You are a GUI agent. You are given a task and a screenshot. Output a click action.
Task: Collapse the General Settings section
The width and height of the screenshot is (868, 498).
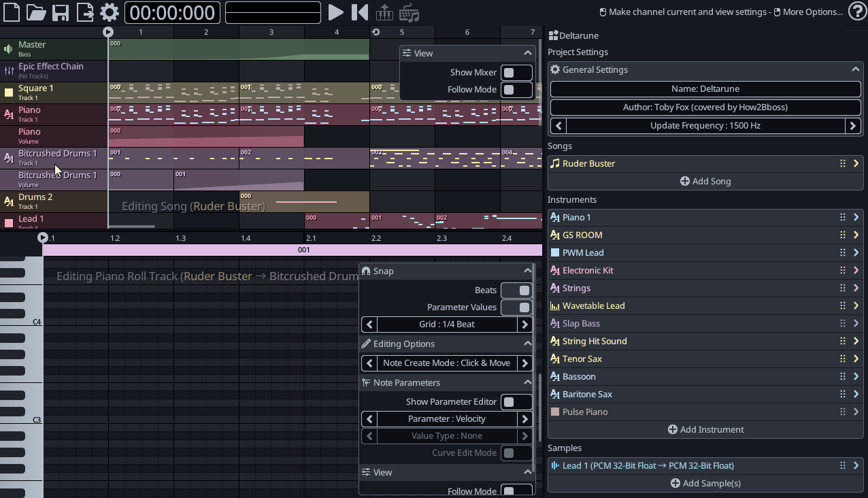coord(855,69)
